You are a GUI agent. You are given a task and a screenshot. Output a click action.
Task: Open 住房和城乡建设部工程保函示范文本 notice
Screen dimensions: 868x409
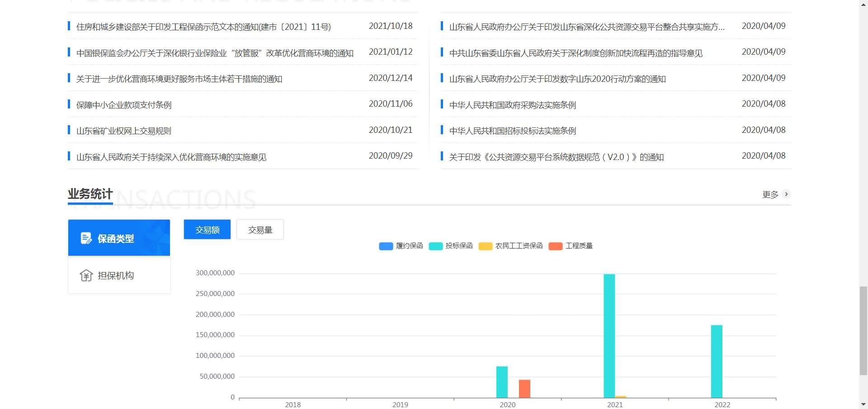point(203,27)
